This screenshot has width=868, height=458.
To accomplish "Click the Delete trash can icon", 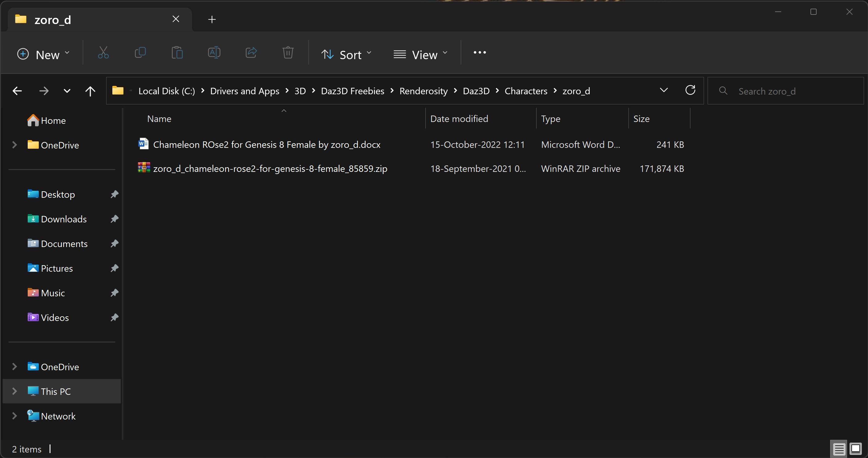I will click(288, 53).
